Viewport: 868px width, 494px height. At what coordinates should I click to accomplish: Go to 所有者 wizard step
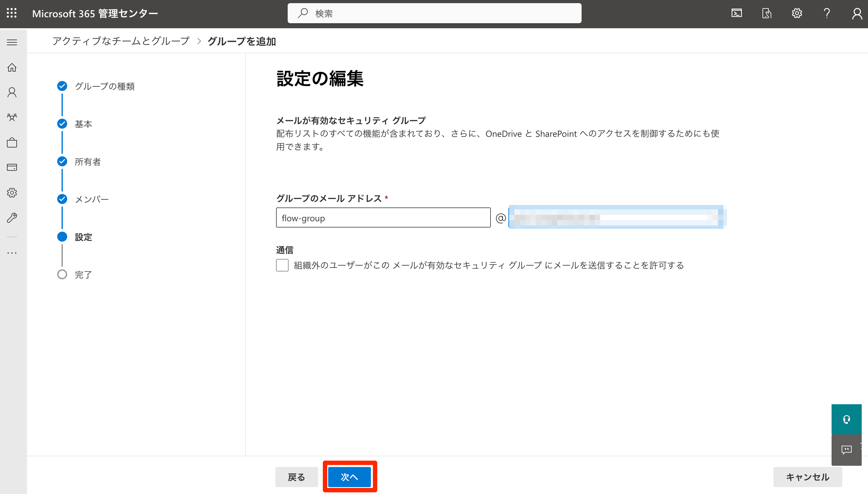[x=79, y=162]
